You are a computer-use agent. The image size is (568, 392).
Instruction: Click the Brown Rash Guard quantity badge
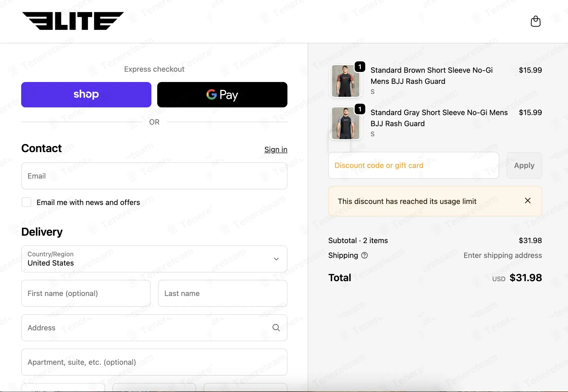tap(360, 67)
